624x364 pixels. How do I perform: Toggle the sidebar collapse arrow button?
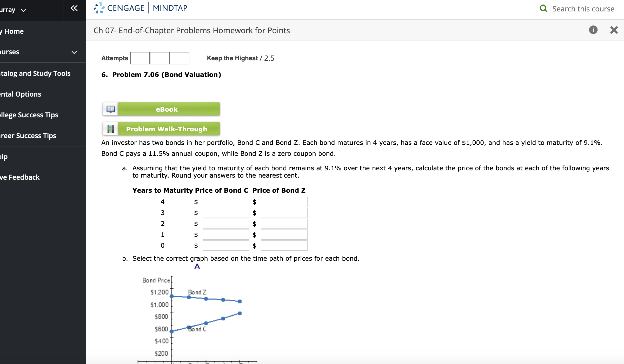tap(74, 8)
